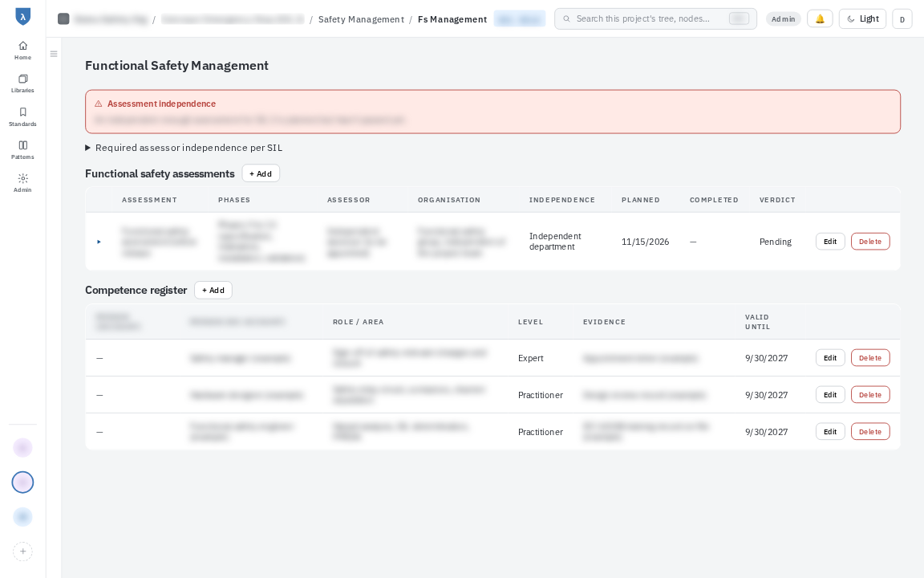Screen dimensions: 924x578
Task: Add a functional safety assessment
Action: 261,173
